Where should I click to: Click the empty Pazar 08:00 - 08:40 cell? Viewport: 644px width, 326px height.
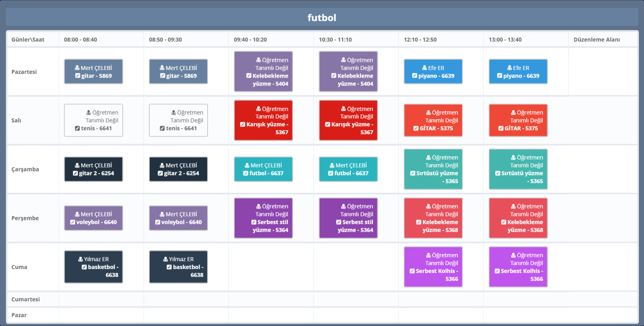click(x=101, y=315)
